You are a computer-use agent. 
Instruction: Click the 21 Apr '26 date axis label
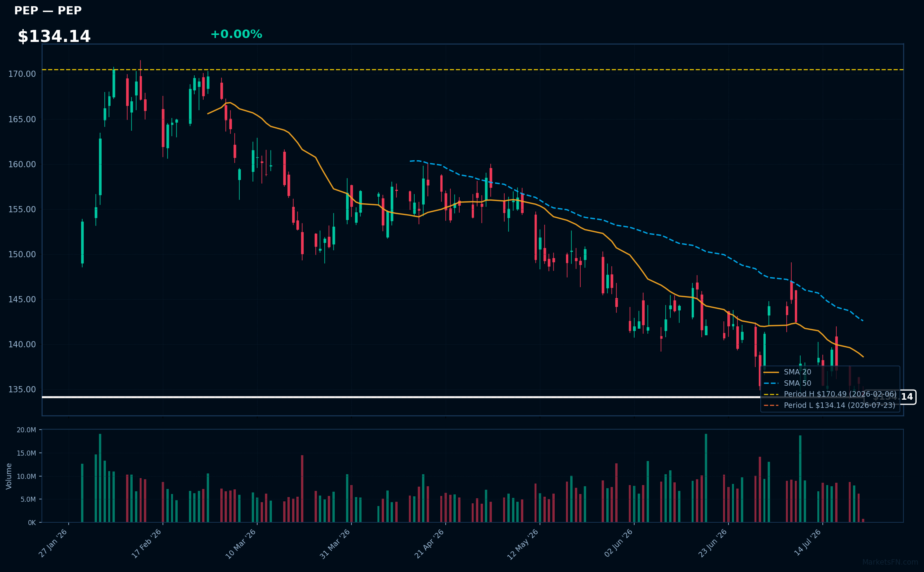pos(429,544)
